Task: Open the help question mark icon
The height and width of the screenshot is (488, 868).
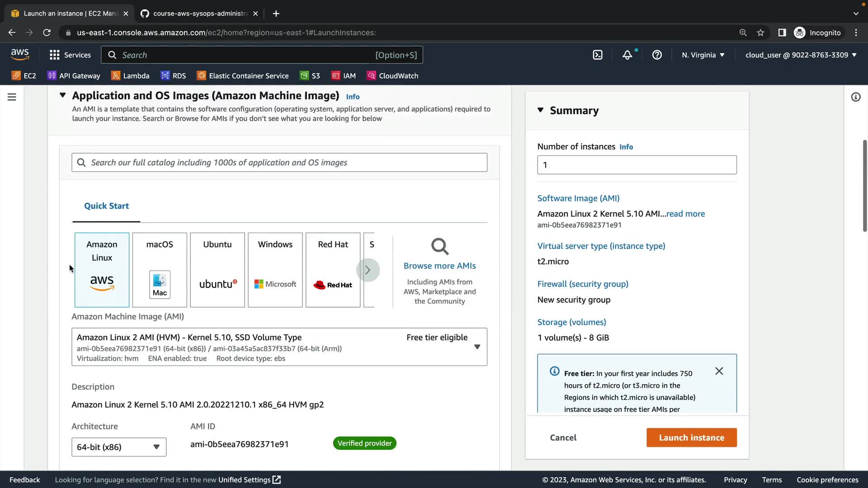Action: pyautogui.click(x=657, y=55)
